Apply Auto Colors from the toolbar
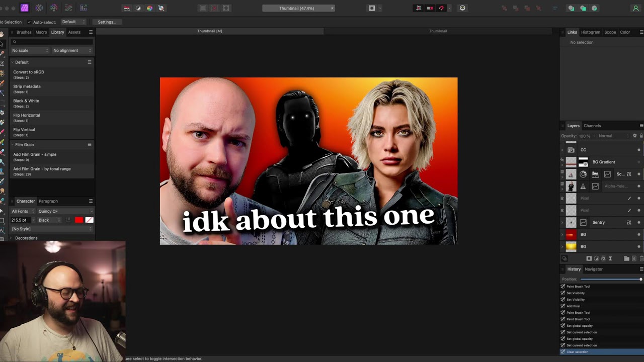Screen dimensions: 644x362 pos(149,8)
